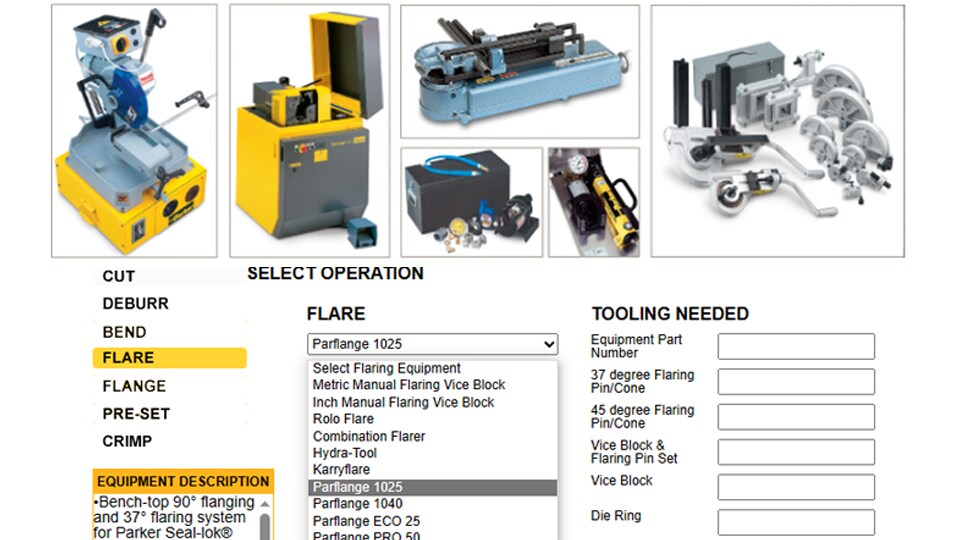
Task: Click the blue-bladed tube cutting saw image
Action: tap(134, 130)
